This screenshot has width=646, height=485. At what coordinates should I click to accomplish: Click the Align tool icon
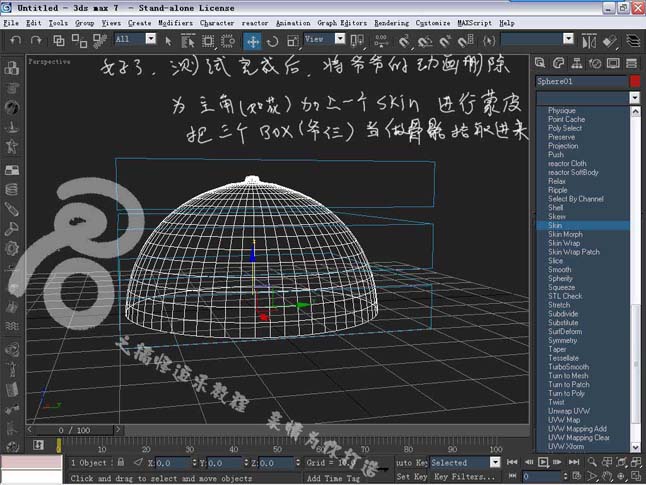click(610, 41)
